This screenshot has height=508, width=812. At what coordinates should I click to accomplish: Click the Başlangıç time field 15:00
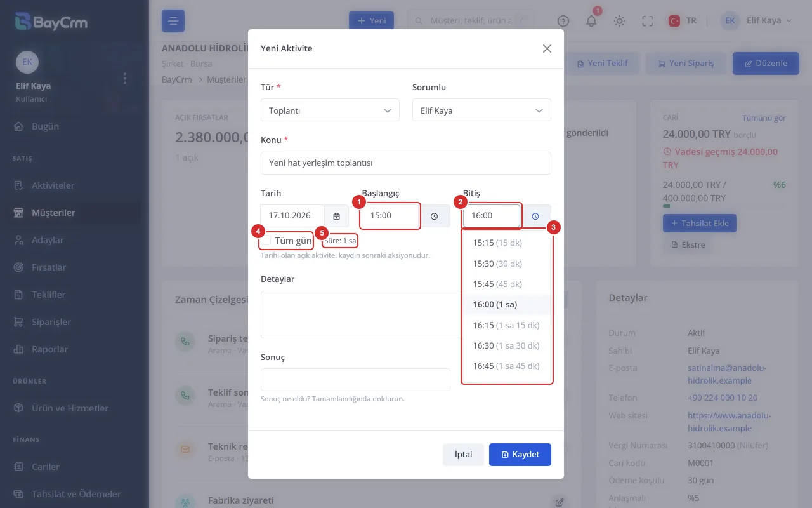click(x=391, y=216)
